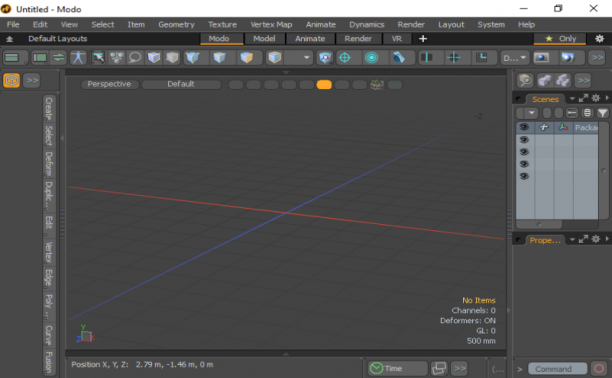Switch to the VR layout tab

coord(397,39)
